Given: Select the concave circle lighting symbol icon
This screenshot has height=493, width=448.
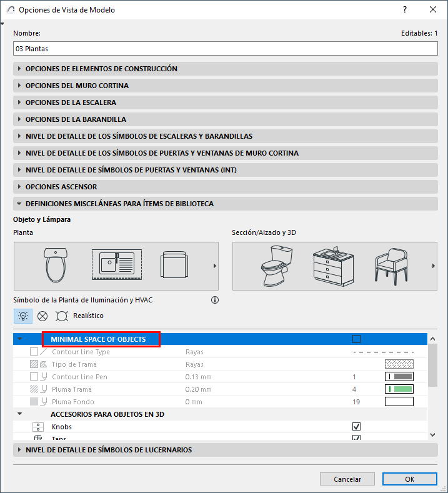Looking at the screenshot, I should 62,316.
